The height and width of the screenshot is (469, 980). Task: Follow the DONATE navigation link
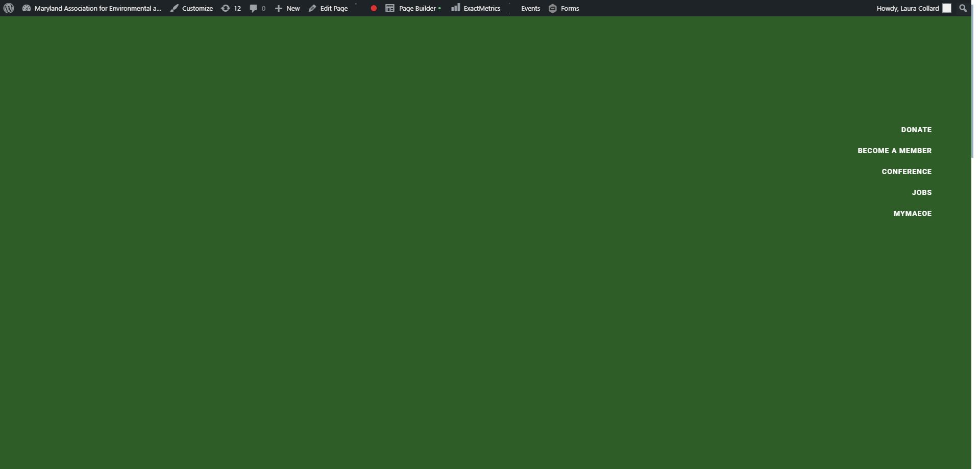click(916, 130)
